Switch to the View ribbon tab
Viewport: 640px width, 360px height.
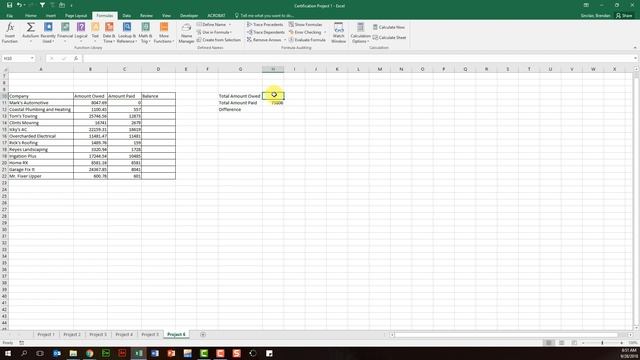[166, 16]
